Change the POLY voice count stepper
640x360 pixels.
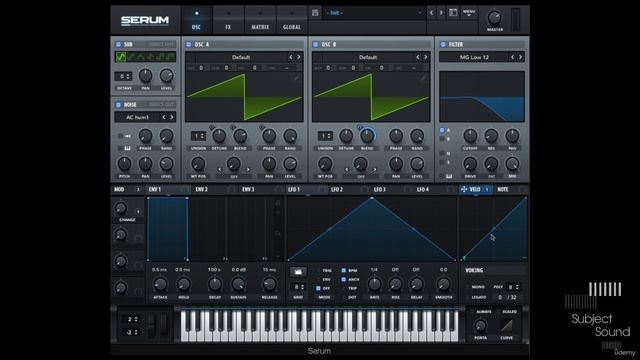pos(513,287)
